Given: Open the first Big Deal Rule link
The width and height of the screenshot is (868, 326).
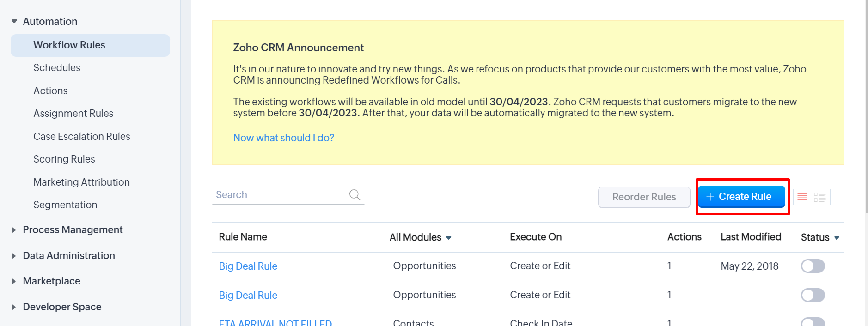Looking at the screenshot, I should point(248,266).
